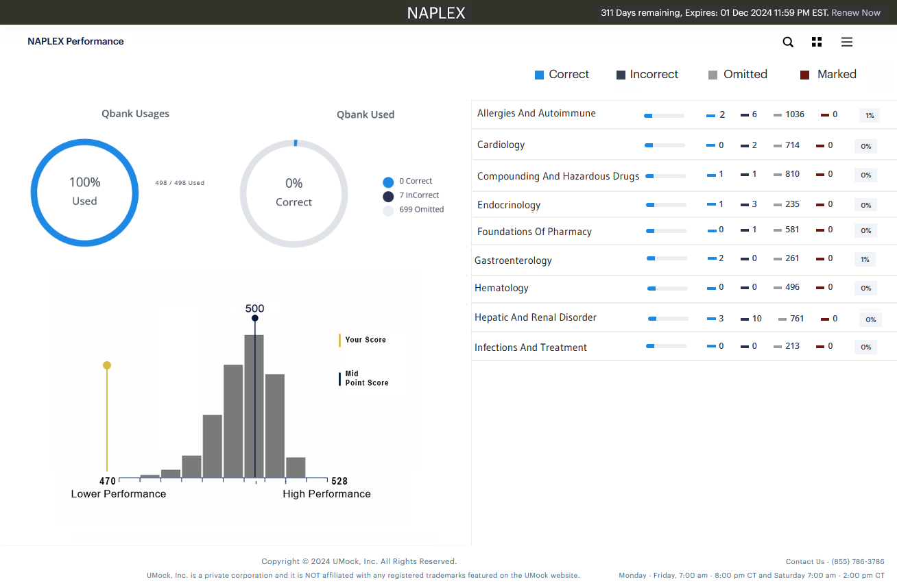The width and height of the screenshot is (897, 588).
Task: Open the search magnifier icon
Action: pos(788,42)
